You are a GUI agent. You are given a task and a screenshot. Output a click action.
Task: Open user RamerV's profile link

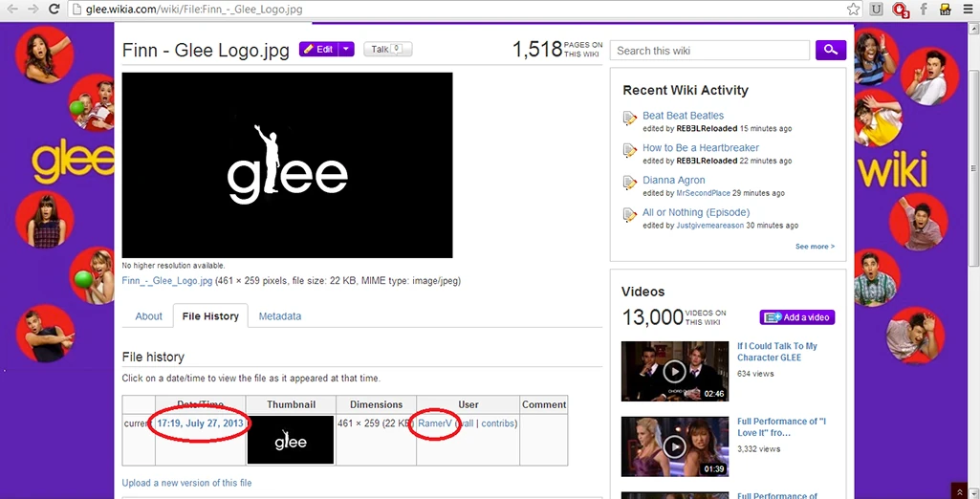click(x=435, y=423)
